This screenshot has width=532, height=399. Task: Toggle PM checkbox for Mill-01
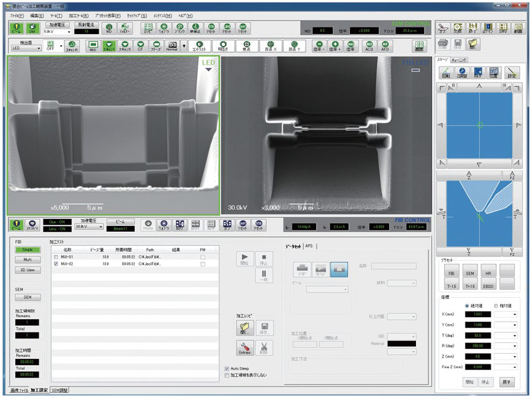[203, 257]
